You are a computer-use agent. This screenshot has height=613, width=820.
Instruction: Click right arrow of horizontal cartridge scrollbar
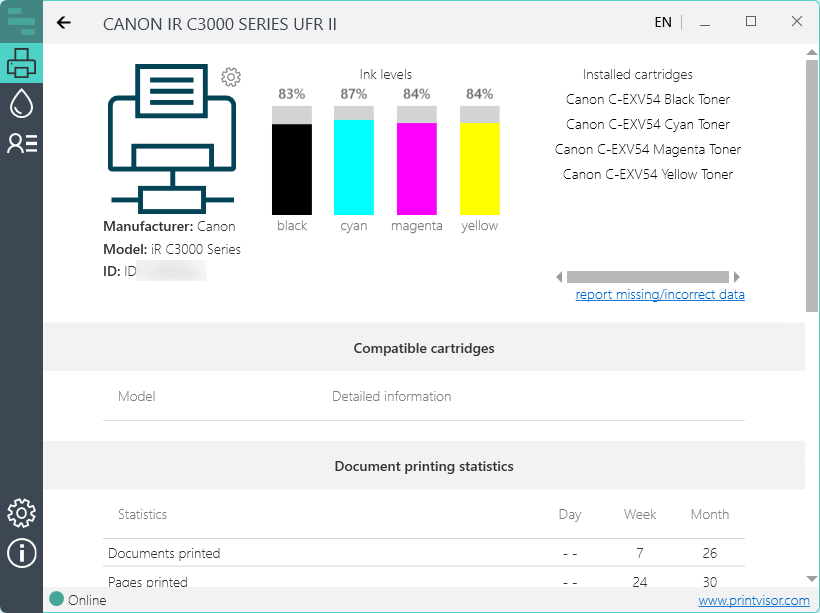[737, 277]
